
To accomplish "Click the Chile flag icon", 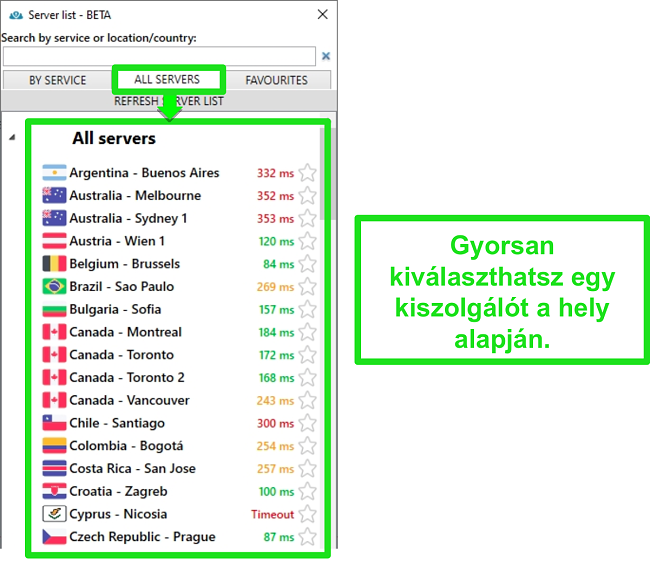I will [x=54, y=423].
